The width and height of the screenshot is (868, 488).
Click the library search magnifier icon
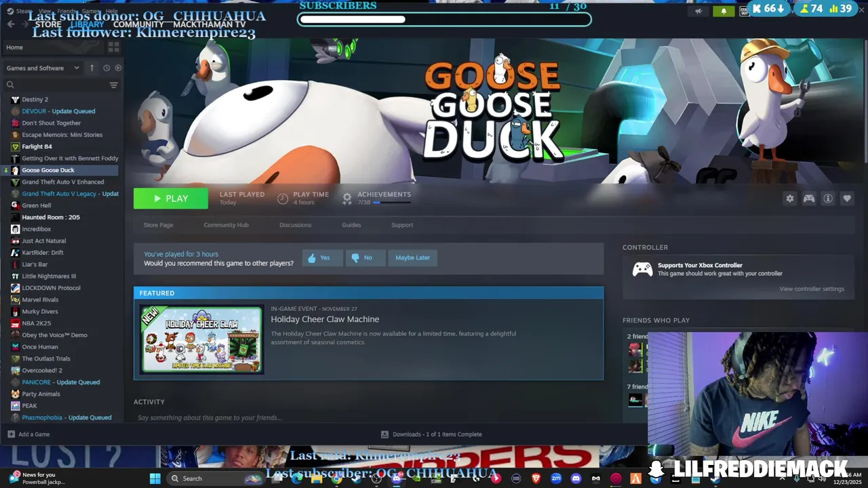pos(10,85)
